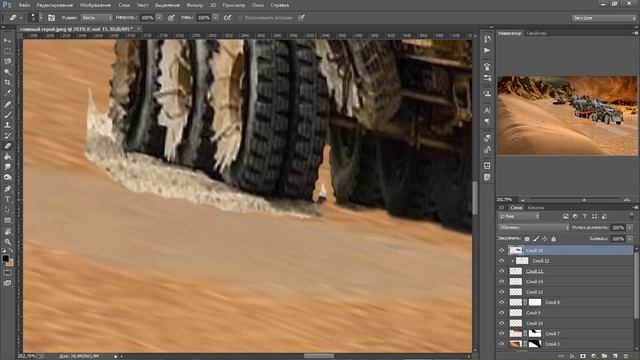
Task: Select the Pen tool
Action: 7,189
